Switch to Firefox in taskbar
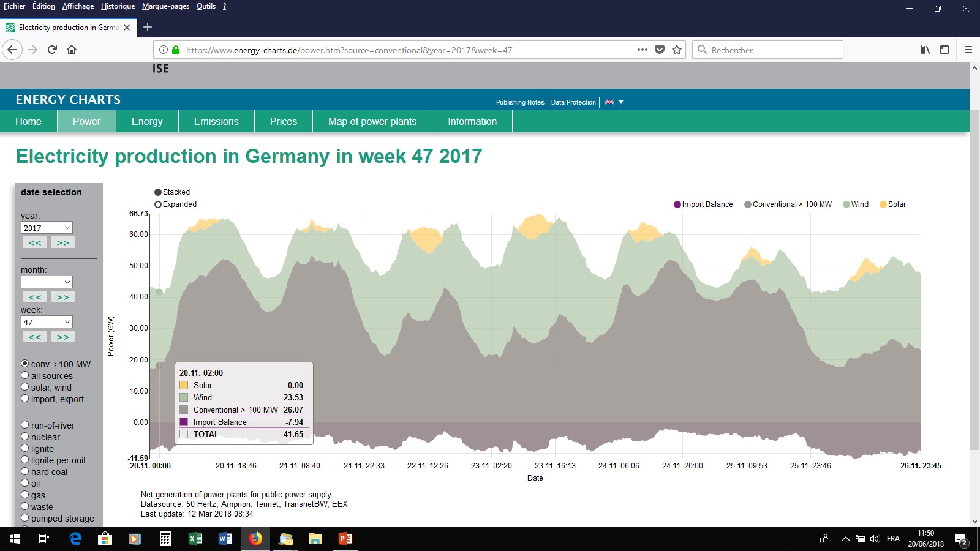This screenshot has height=551, width=980. point(255,539)
